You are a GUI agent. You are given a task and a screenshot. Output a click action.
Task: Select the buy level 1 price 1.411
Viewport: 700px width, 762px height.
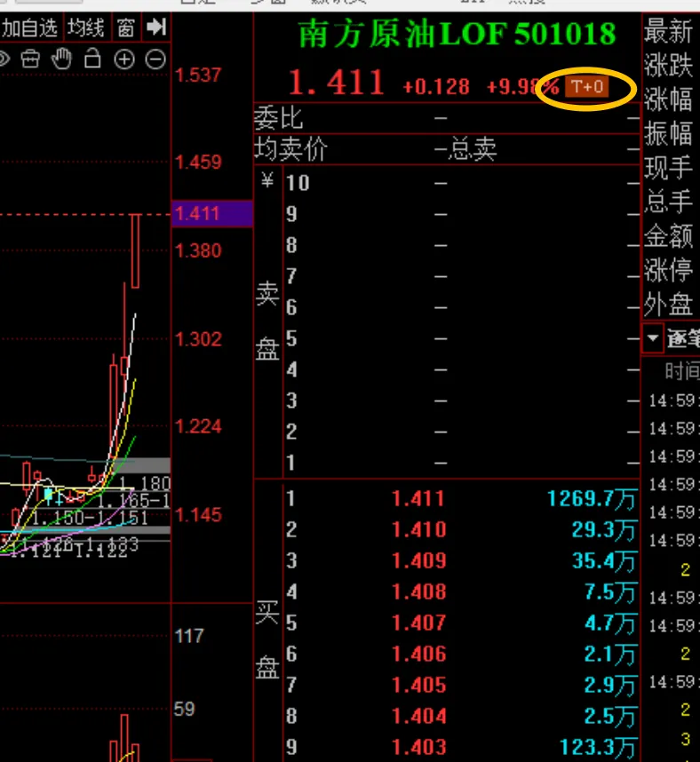(418, 499)
